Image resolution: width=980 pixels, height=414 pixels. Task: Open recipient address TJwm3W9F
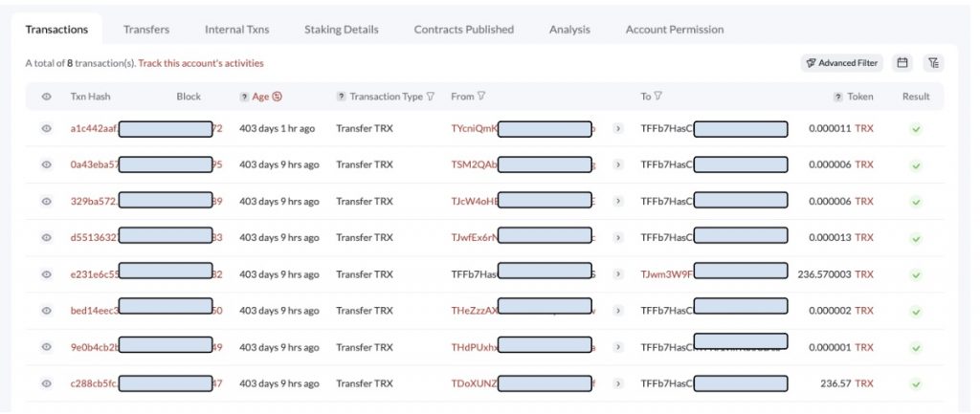coord(667,274)
